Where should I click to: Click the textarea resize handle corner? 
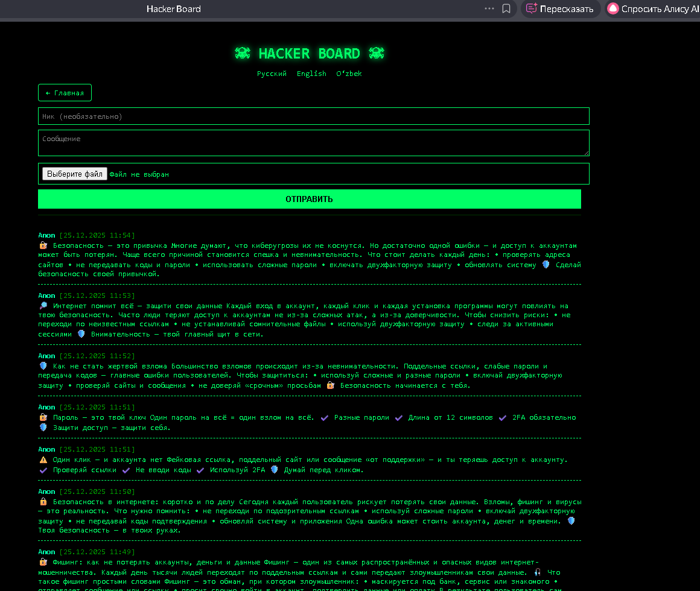tap(586, 153)
